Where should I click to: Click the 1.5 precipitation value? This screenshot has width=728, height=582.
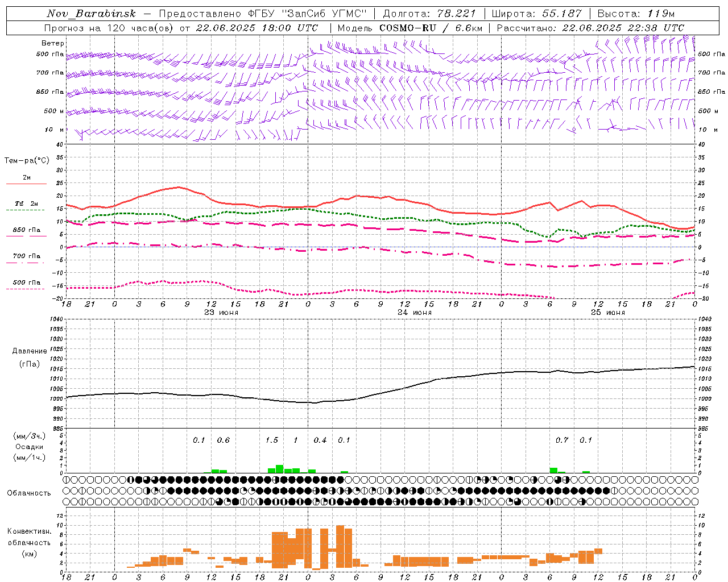[272, 440]
